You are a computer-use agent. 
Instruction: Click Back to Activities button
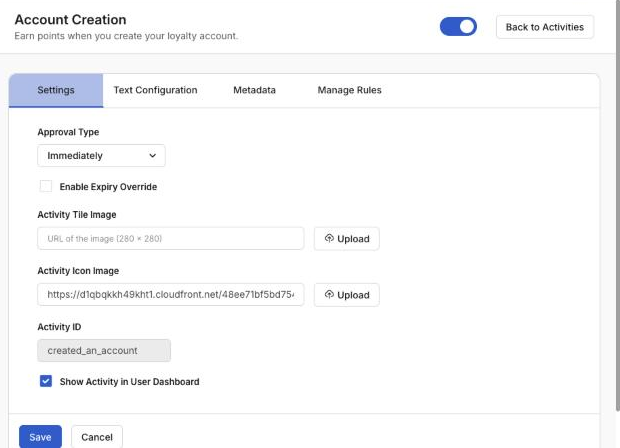pyautogui.click(x=544, y=27)
